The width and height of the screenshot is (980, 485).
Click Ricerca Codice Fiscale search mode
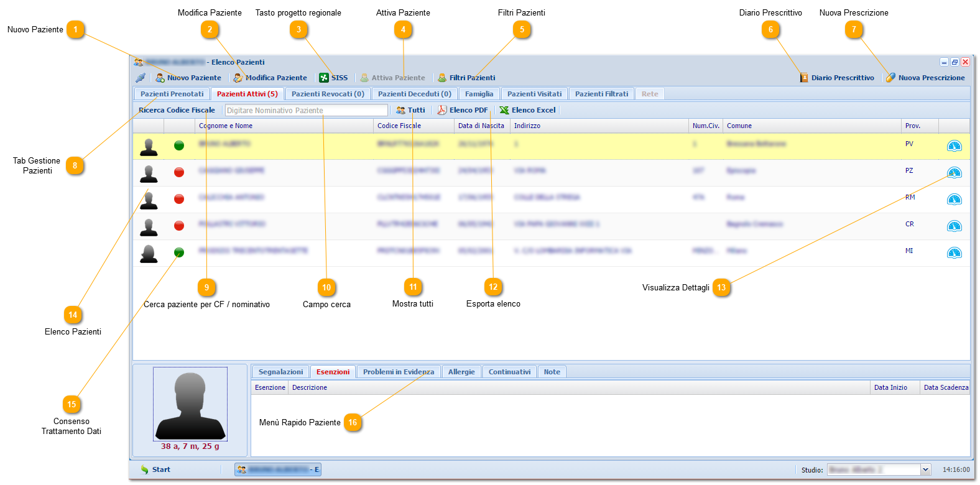point(177,110)
